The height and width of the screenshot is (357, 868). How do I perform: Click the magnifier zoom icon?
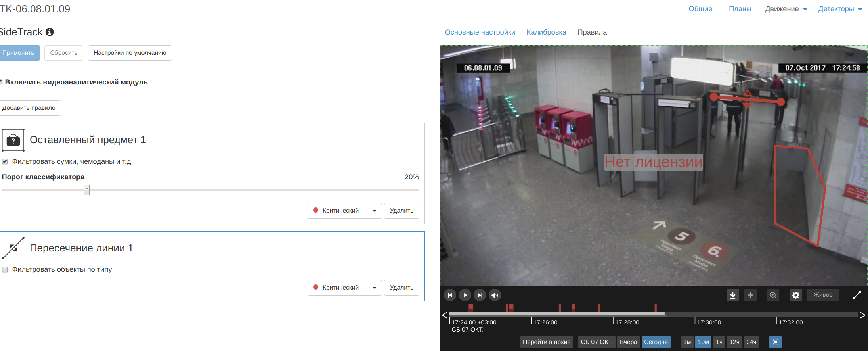click(x=773, y=295)
